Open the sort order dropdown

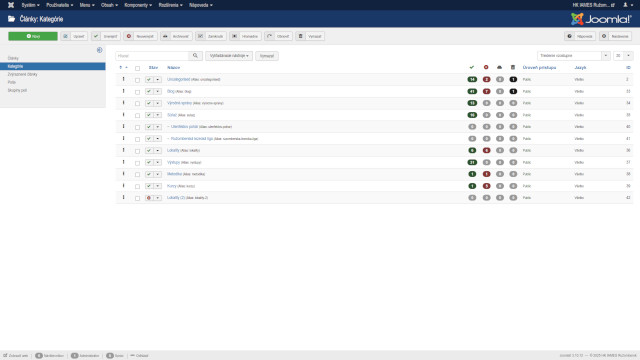pos(573,56)
